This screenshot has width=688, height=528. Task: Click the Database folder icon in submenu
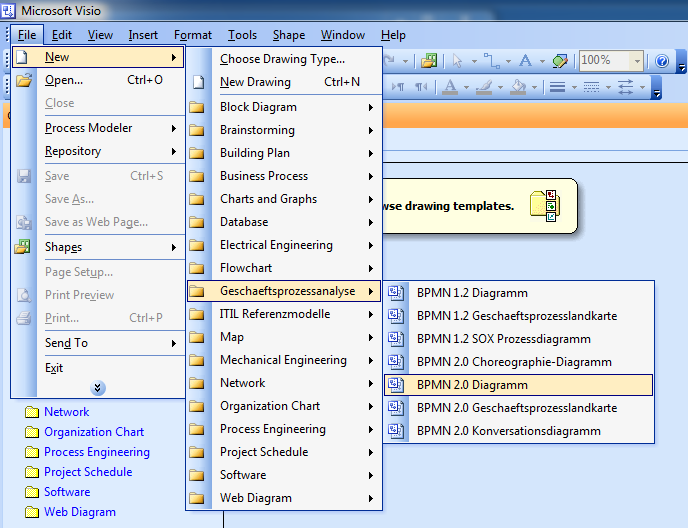197,222
